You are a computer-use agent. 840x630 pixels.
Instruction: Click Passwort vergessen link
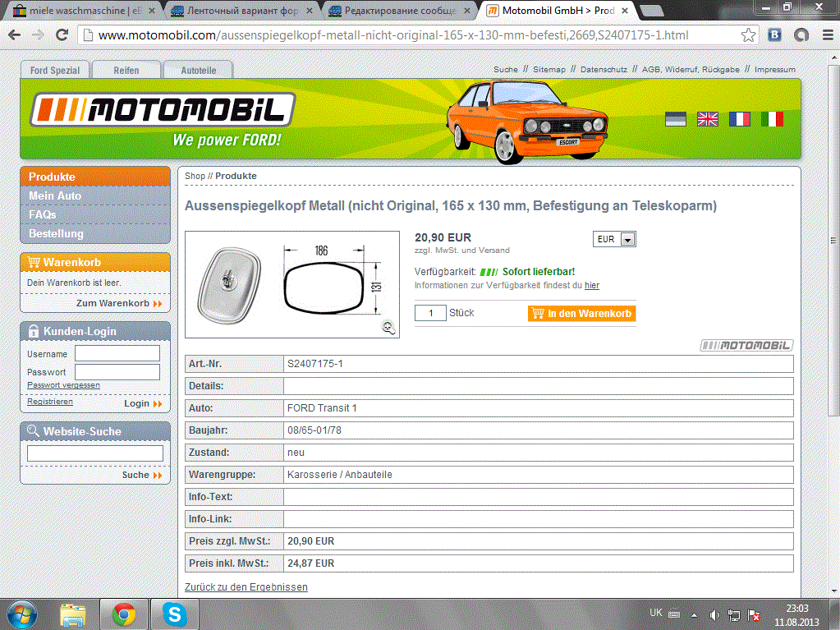(63, 384)
